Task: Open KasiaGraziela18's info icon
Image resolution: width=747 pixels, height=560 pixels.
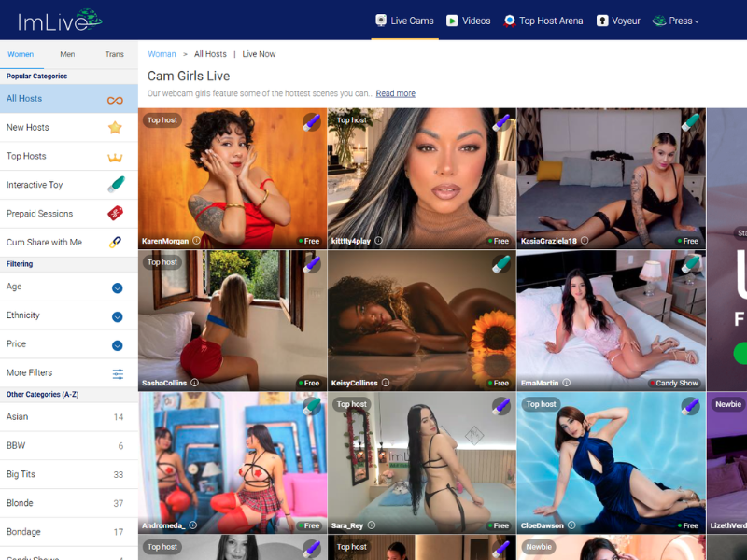Action: point(585,241)
